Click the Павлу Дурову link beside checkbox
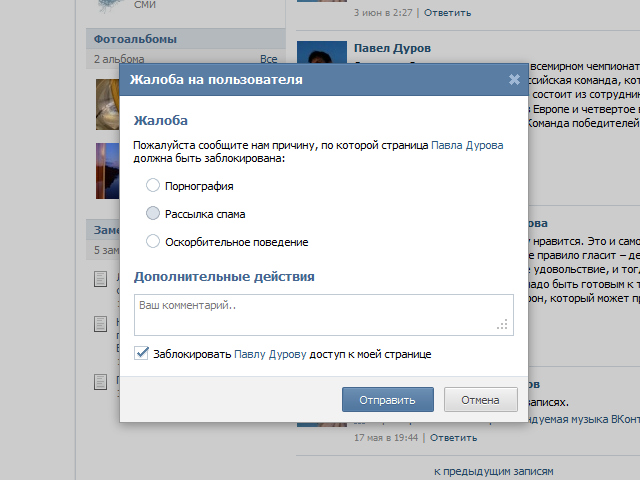640x480 pixels. (270, 354)
